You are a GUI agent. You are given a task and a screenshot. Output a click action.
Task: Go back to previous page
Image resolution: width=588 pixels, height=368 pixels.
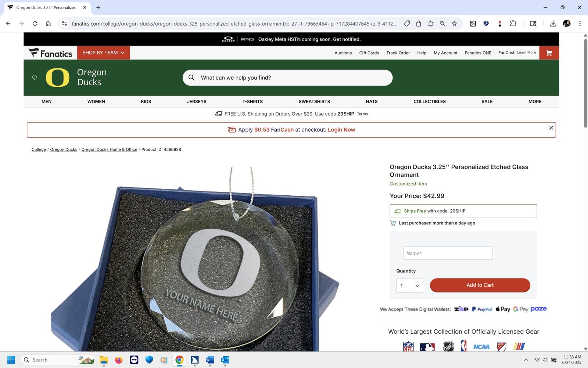point(8,24)
